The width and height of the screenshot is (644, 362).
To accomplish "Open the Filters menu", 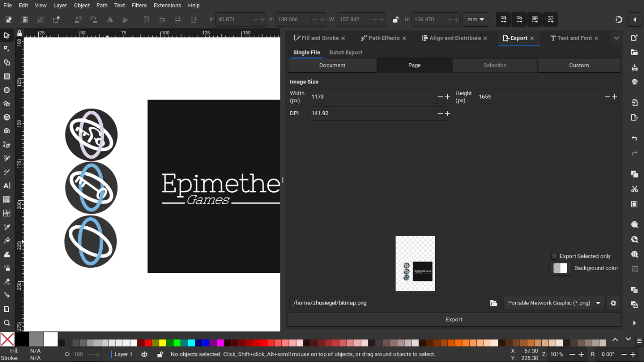I will [139, 5].
